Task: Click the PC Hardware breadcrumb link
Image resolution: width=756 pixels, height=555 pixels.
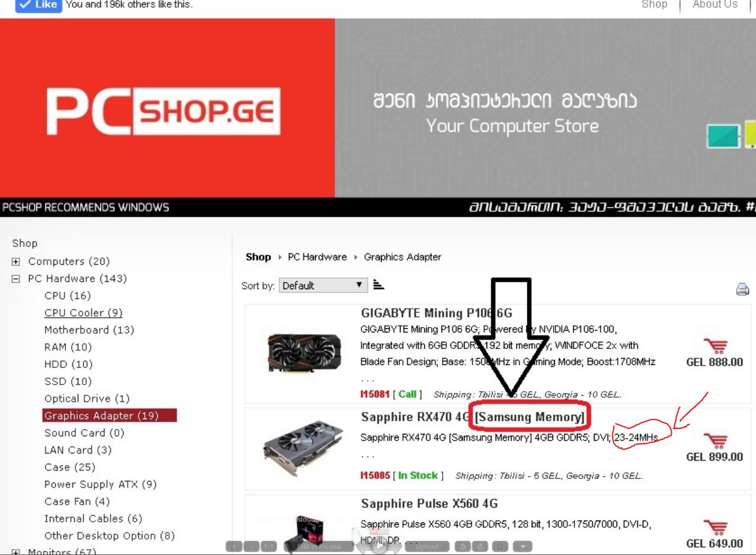Action: click(317, 257)
